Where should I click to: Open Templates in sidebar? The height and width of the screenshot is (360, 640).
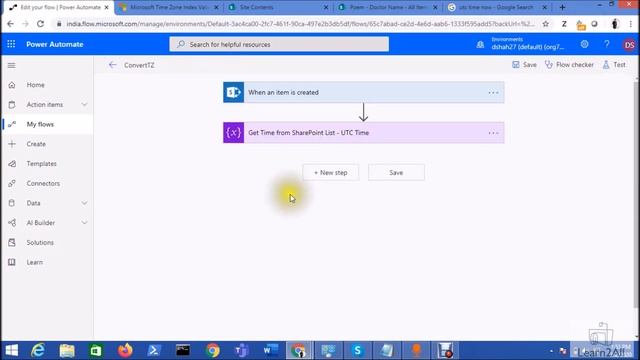click(42, 164)
